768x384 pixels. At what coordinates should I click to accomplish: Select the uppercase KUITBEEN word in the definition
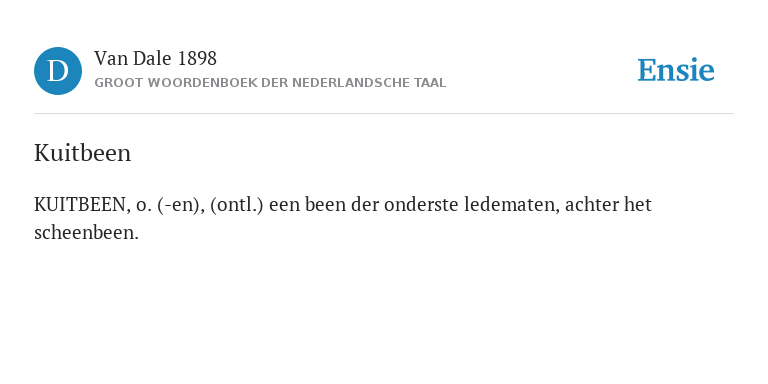pos(80,205)
